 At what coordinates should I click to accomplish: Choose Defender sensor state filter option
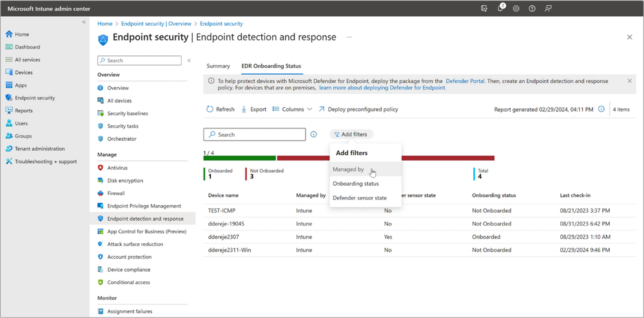[x=365, y=198]
